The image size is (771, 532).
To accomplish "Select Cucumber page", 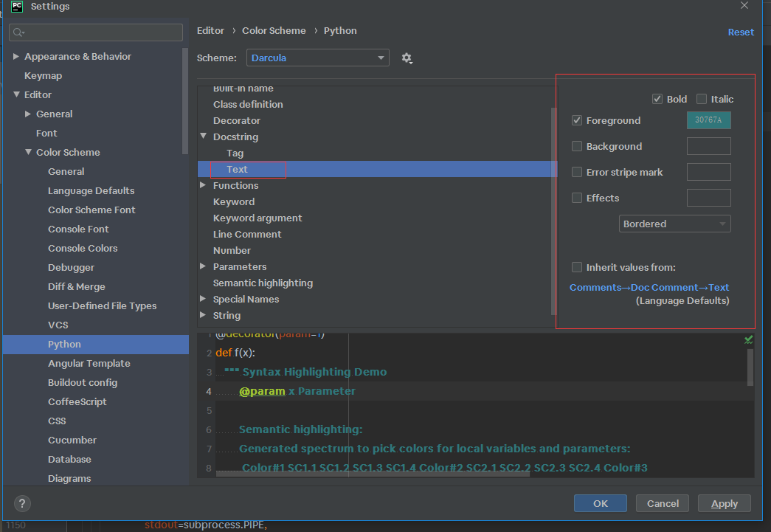I will tap(72, 440).
